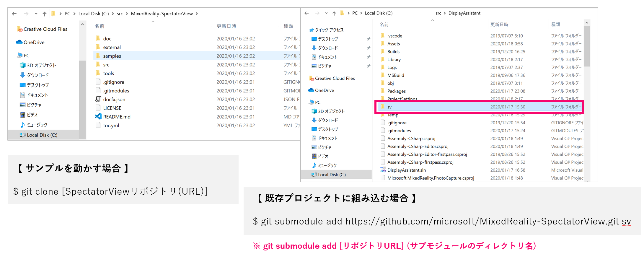Open デスクトップ under PC in left window
644x254 pixels.
34,85
